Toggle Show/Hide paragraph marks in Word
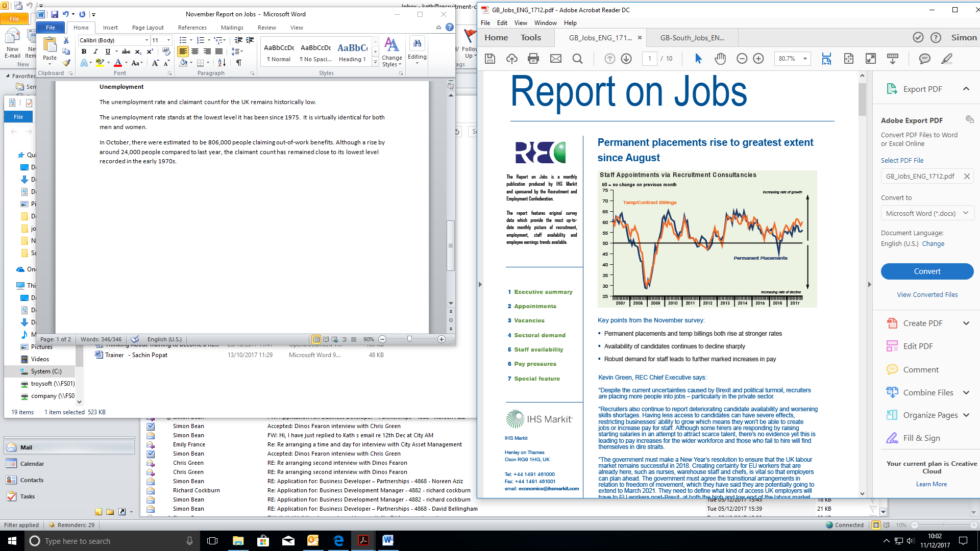The width and height of the screenshot is (980, 551). [x=238, y=63]
